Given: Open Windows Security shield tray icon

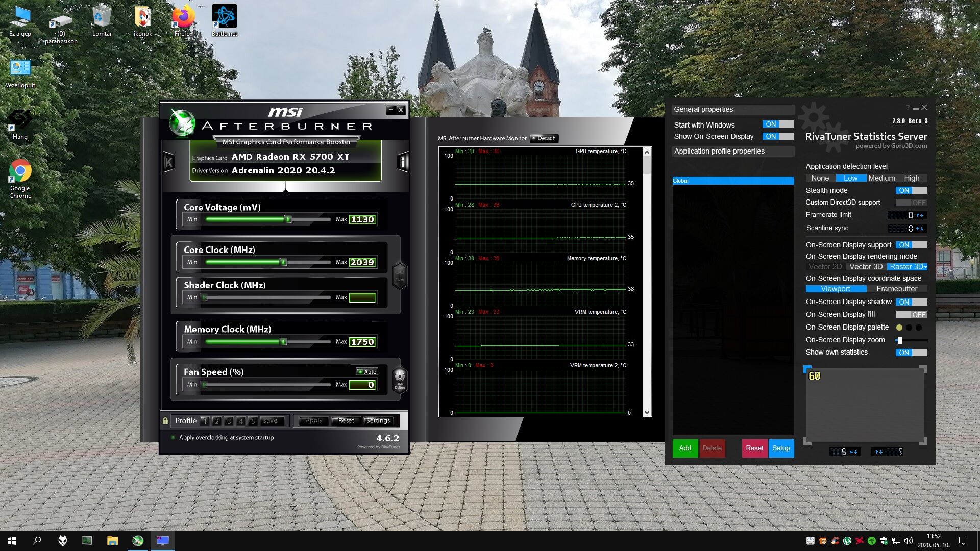Looking at the screenshot, I should click(884, 541).
